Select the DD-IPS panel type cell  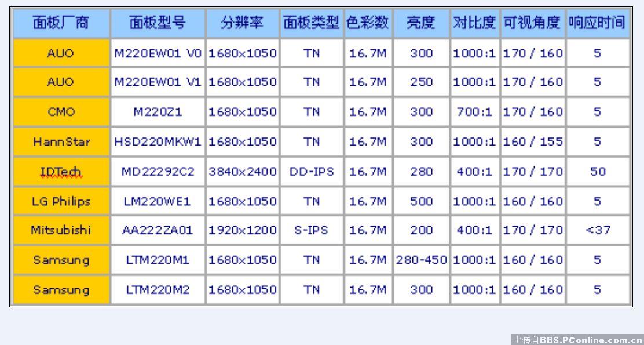[x=312, y=172]
